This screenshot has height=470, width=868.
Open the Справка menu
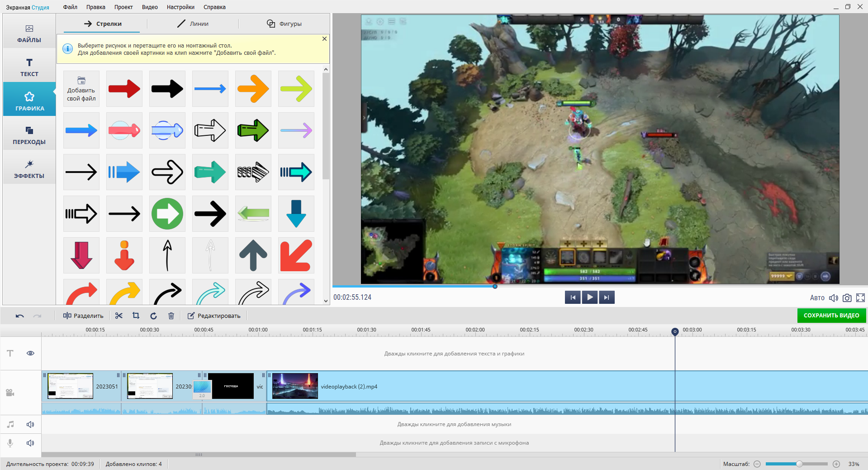[214, 7]
